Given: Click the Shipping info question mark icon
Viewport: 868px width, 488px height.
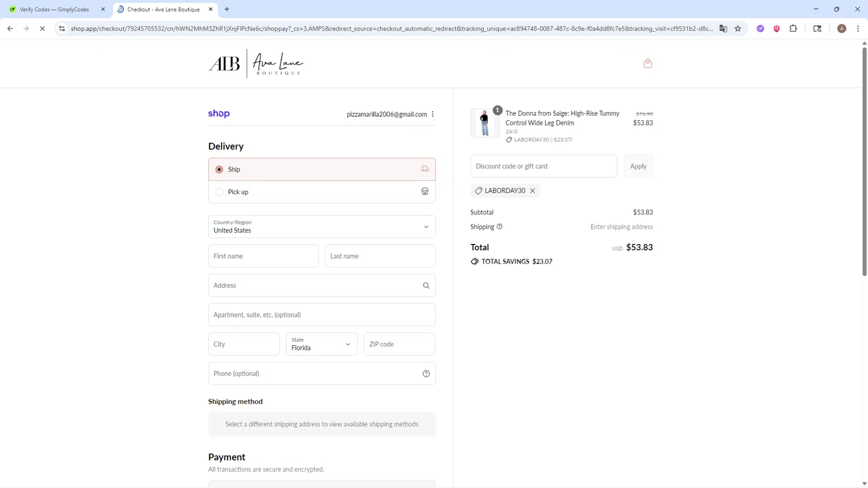Looking at the screenshot, I should coord(499,227).
